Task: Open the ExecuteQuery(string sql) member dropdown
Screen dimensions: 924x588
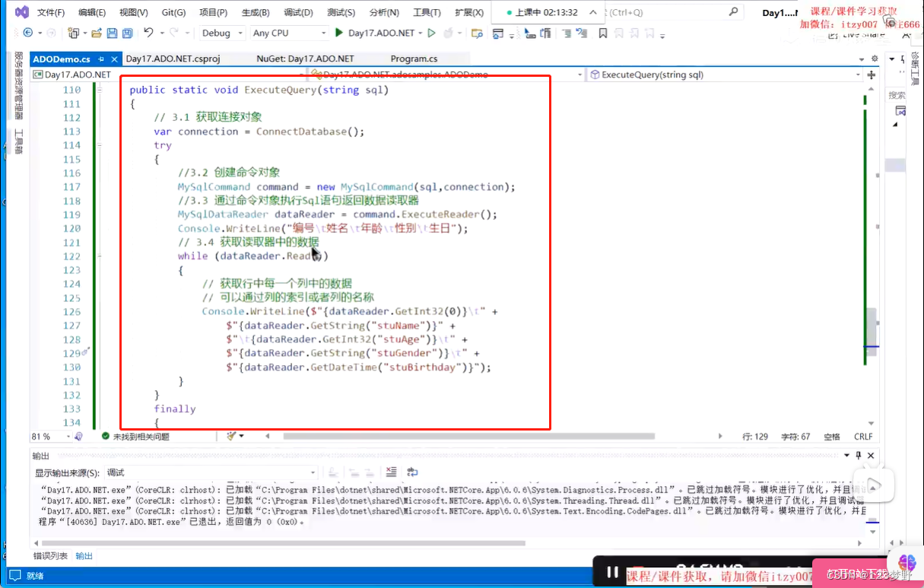Action: click(x=726, y=75)
